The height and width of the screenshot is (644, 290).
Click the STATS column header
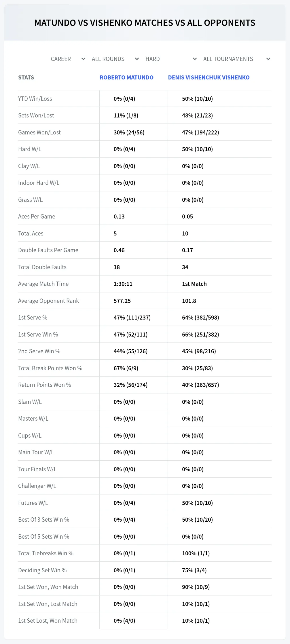click(26, 77)
